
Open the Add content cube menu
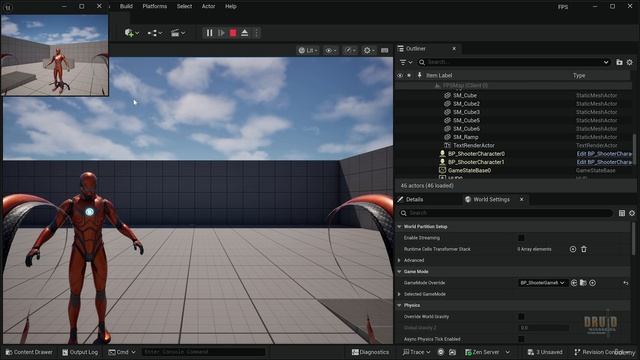tap(131, 33)
